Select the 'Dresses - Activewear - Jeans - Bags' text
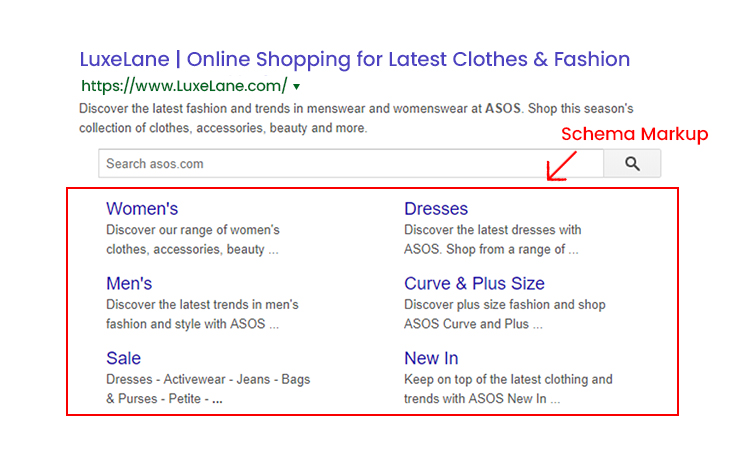Image resolution: width=750 pixels, height=450 pixels. click(x=208, y=379)
